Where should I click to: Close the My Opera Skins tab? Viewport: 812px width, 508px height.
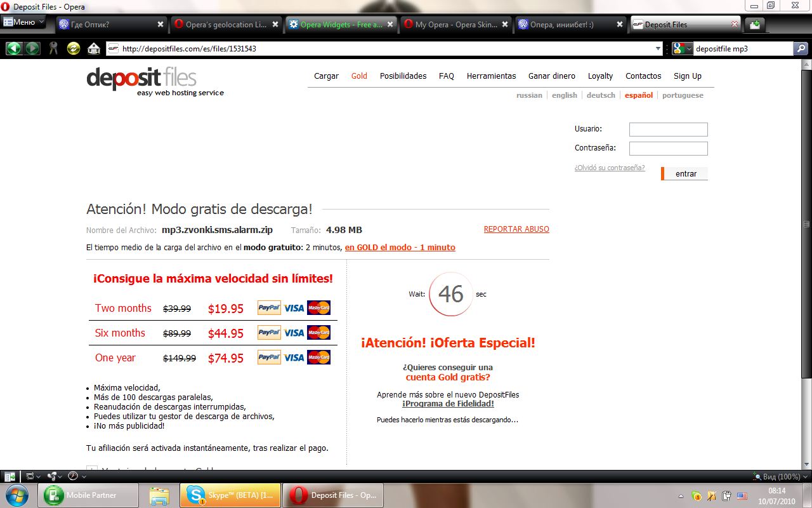(505, 25)
